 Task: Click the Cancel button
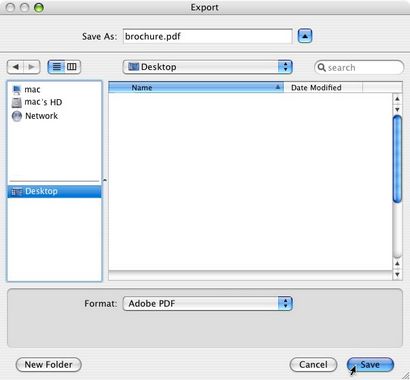[x=313, y=365]
